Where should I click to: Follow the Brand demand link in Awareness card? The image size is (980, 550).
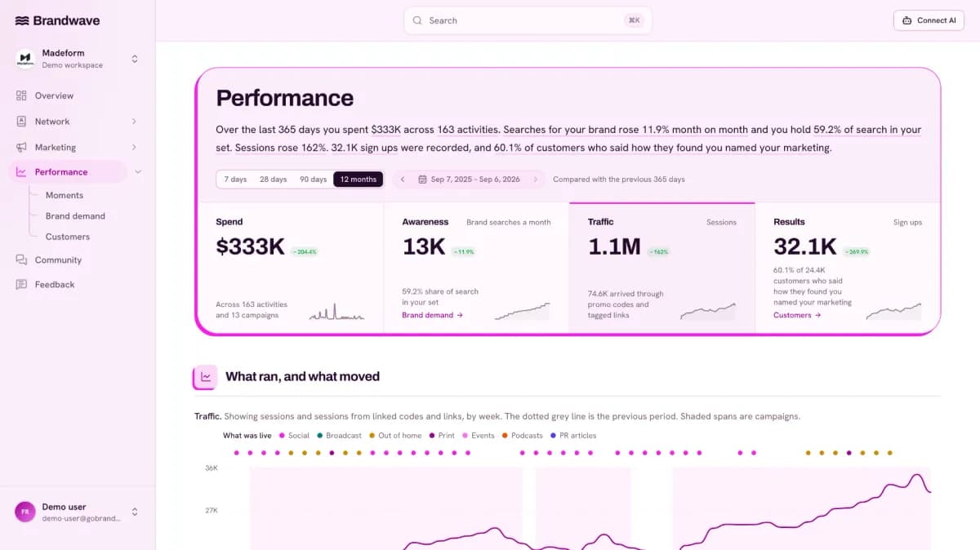click(432, 315)
